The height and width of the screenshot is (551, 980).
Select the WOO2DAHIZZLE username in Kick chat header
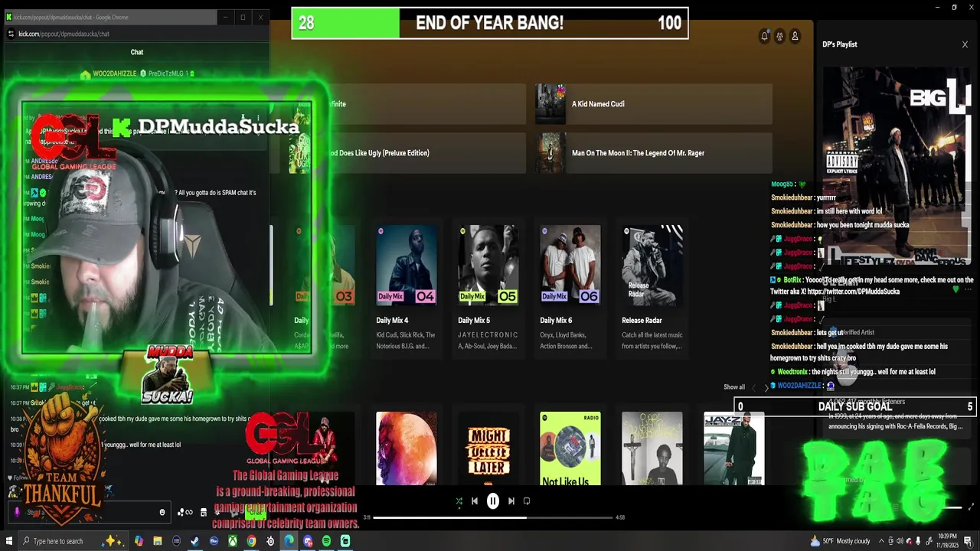click(114, 73)
